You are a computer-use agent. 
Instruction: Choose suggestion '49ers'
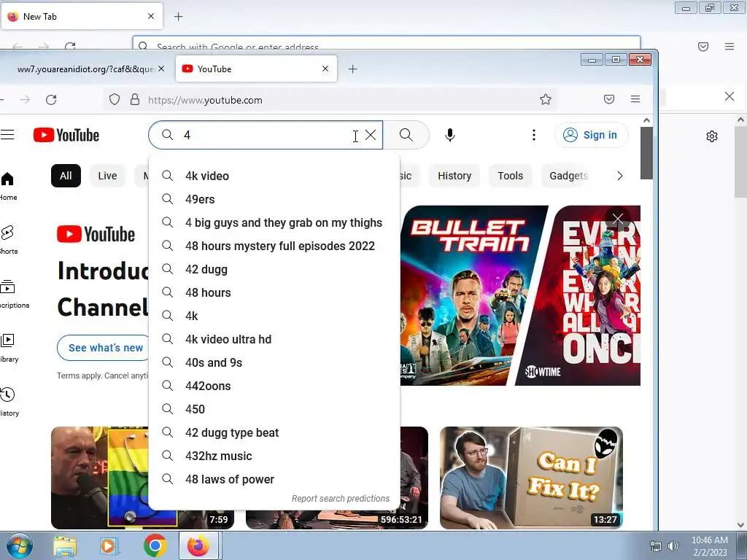pos(274,199)
